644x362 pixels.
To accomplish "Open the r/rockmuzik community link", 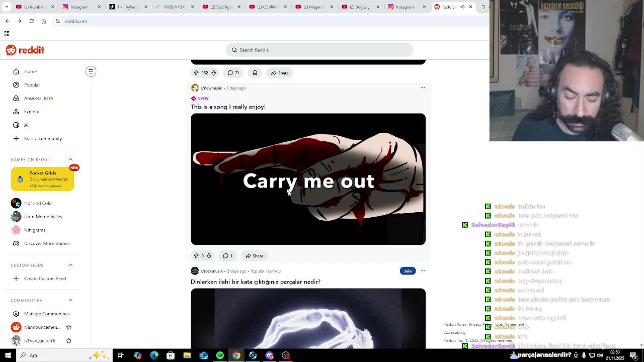I will click(x=212, y=271).
